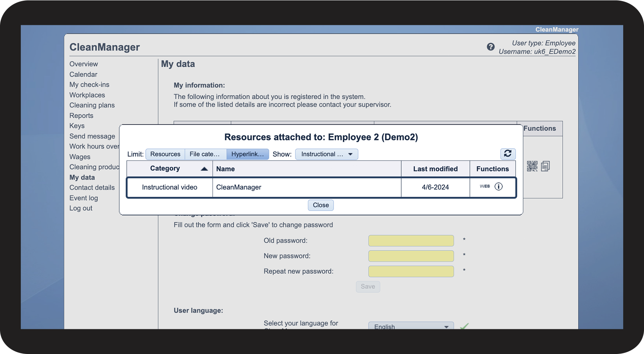This screenshot has height=354, width=644.
Task: Toggle the File categories limit filter
Action: tap(205, 154)
